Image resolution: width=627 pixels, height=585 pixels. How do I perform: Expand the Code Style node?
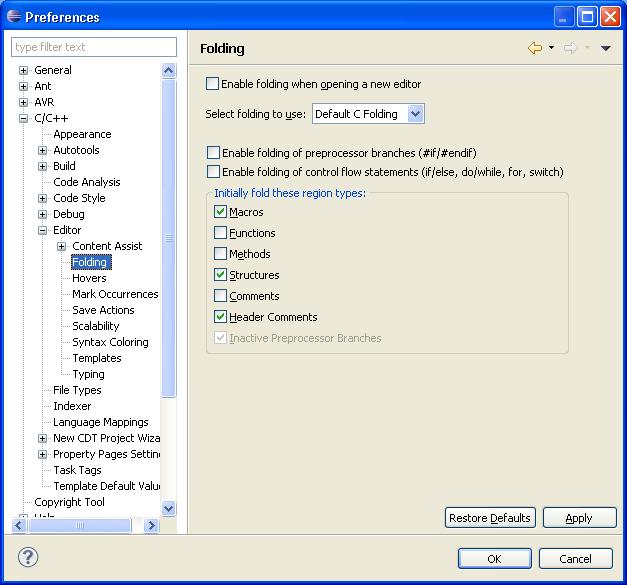42,198
